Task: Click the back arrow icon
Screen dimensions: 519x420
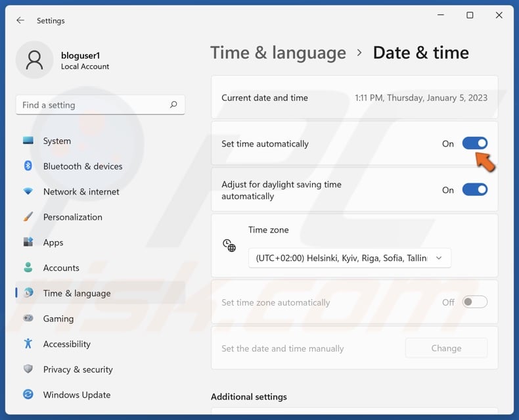Action: click(x=20, y=20)
